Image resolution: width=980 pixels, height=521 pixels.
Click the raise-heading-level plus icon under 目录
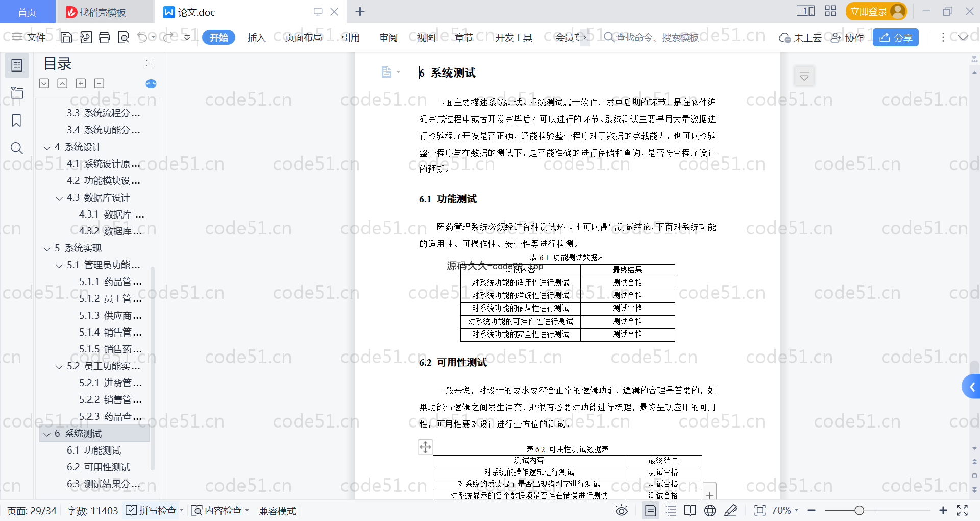pos(81,83)
